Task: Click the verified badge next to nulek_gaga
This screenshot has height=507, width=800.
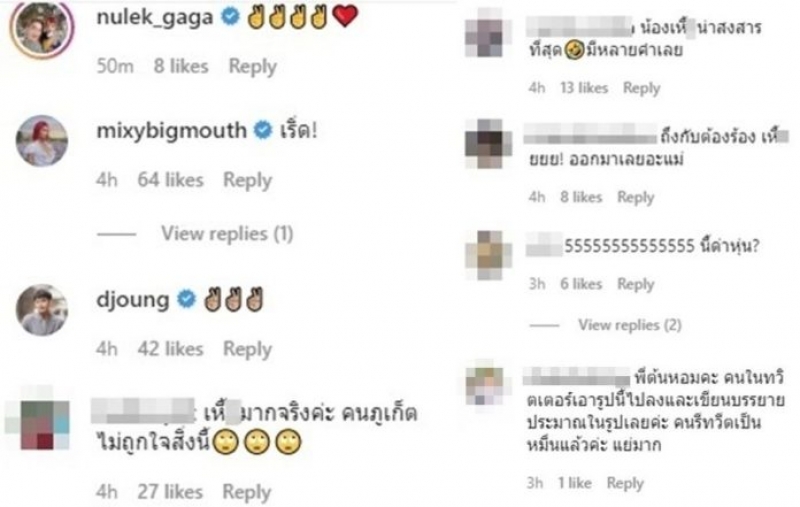Action: pos(230,17)
